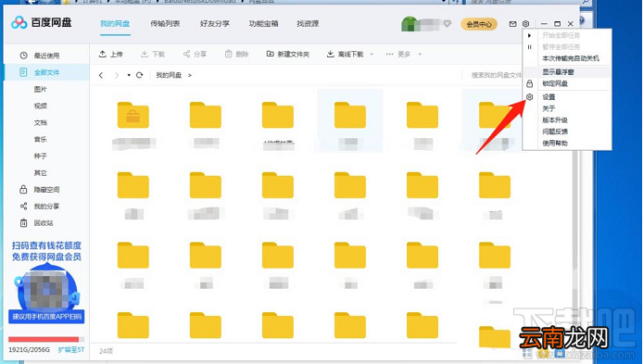This screenshot has height=364, width=643.
Task: Expand the navigation history dropdown
Action: click(129, 75)
